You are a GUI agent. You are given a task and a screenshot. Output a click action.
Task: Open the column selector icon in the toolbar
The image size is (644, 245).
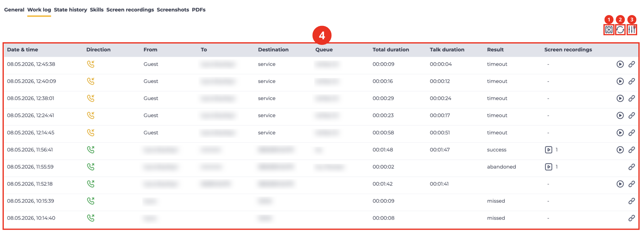tap(609, 30)
